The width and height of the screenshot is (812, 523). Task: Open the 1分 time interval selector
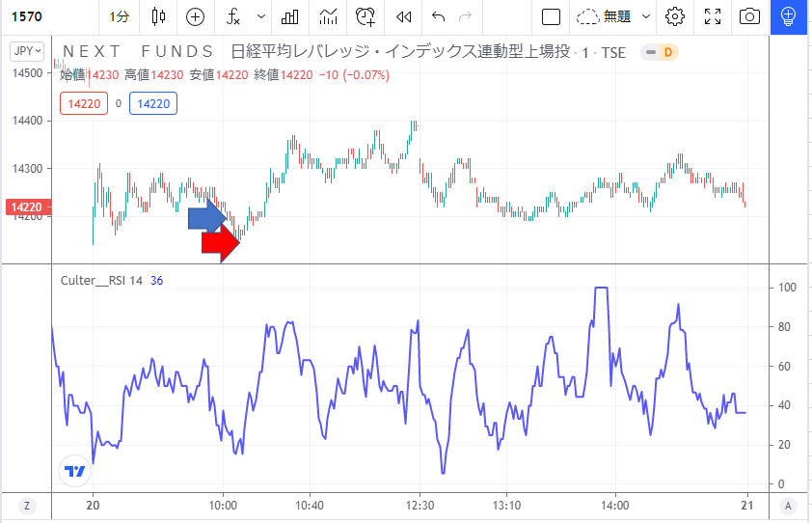click(x=120, y=16)
